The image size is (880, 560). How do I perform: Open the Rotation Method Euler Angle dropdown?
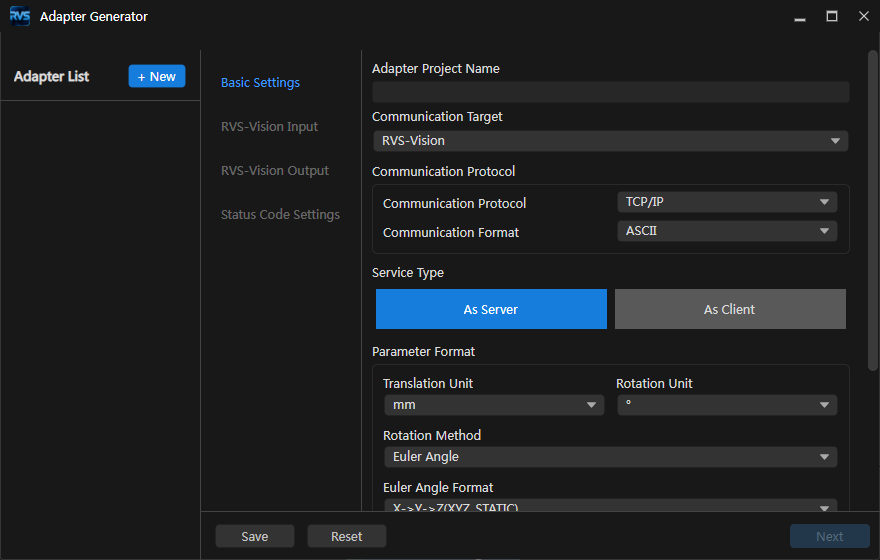coord(611,457)
